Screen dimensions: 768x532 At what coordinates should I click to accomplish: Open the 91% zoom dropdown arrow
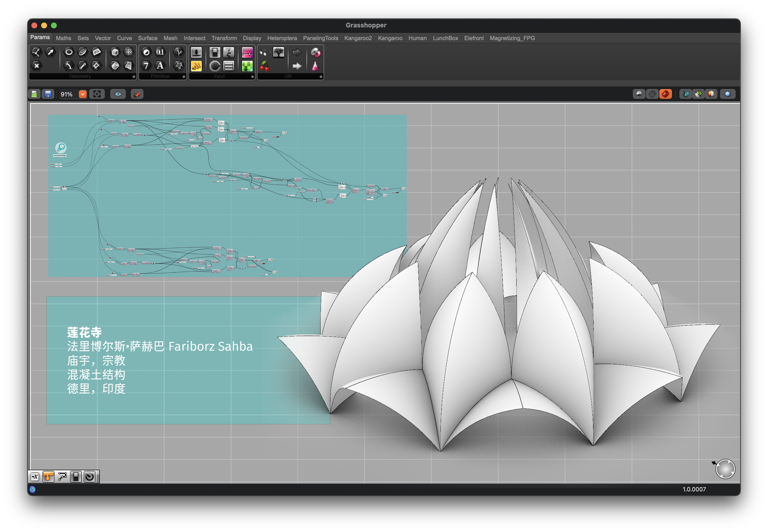point(83,94)
